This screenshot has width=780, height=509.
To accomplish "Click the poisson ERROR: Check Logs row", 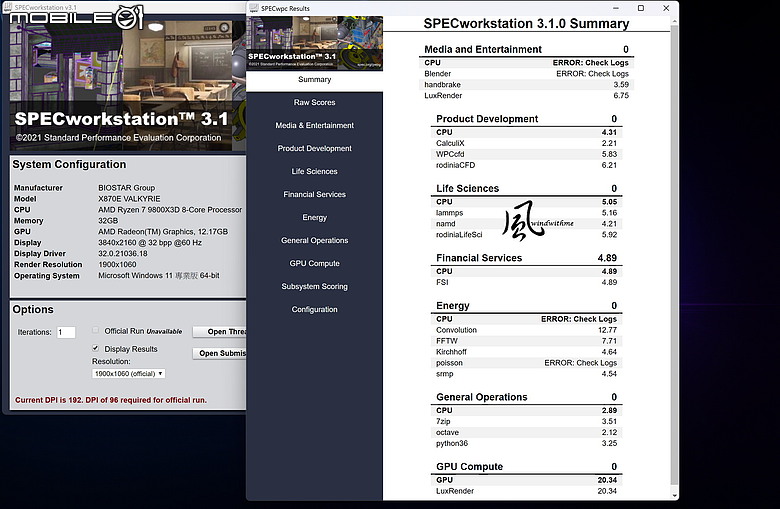I will (x=526, y=363).
